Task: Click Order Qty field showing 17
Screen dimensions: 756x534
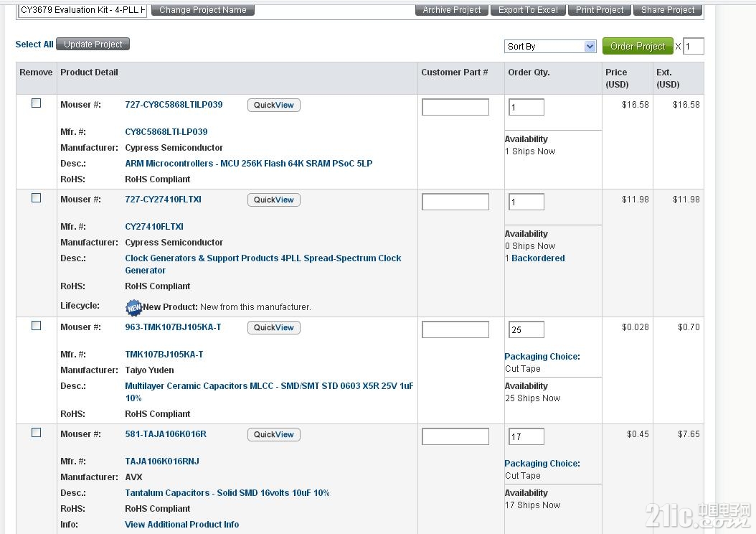Action: point(526,436)
